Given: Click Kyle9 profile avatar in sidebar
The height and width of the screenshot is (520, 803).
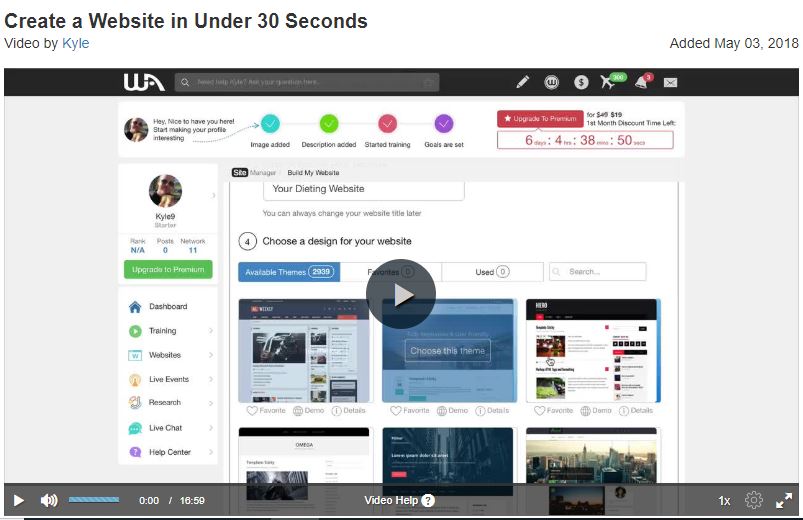Looking at the screenshot, I should (x=165, y=191).
